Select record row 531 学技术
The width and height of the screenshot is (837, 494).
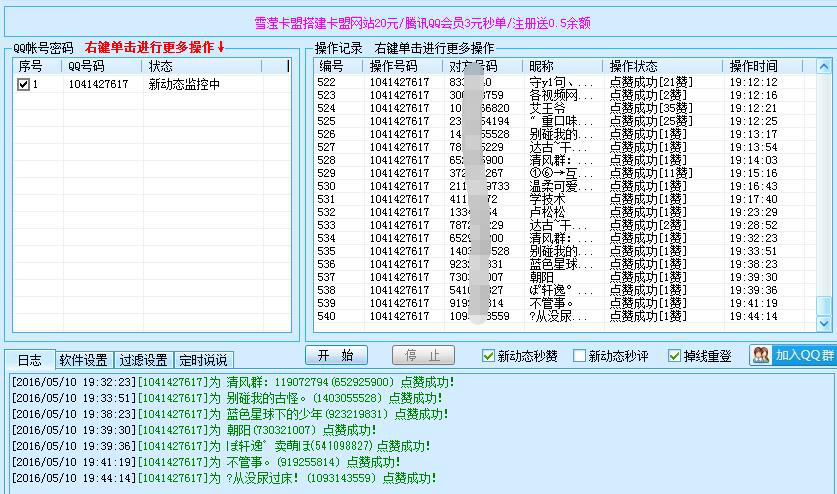[x=565, y=199]
